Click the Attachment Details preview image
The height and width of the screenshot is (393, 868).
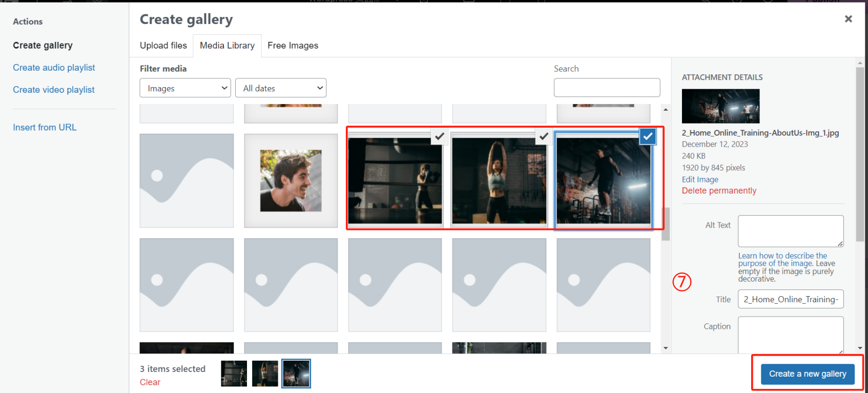720,106
